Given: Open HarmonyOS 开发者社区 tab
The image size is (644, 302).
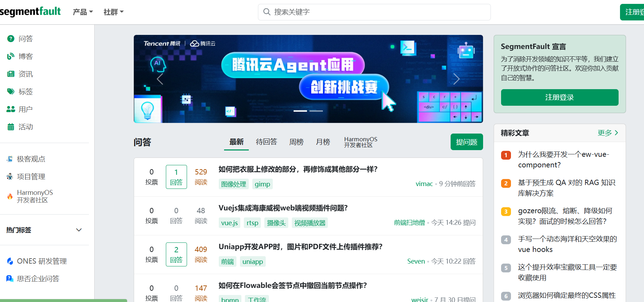Looking at the screenshot, I should coord(361,142).
